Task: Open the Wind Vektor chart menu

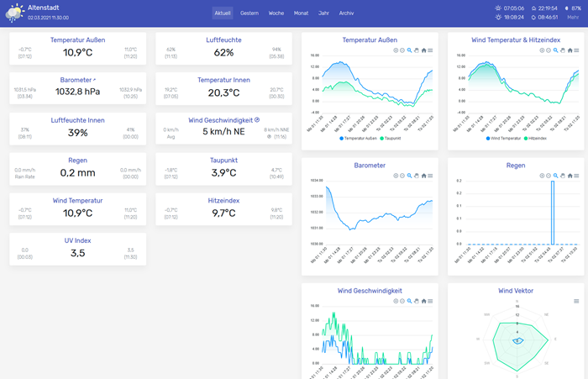Action: 576,301
